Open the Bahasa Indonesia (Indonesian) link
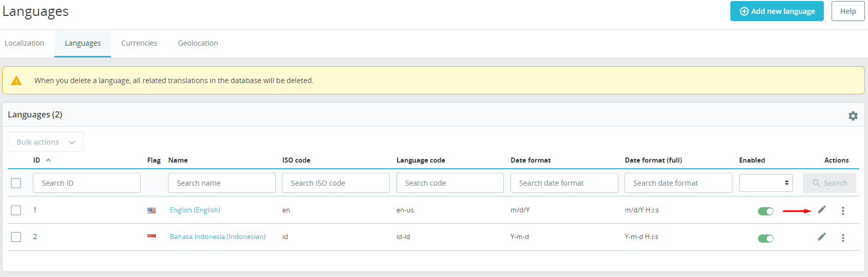Image resolution: width=868 pixels, height=277 pixels. tap(217, 237)
